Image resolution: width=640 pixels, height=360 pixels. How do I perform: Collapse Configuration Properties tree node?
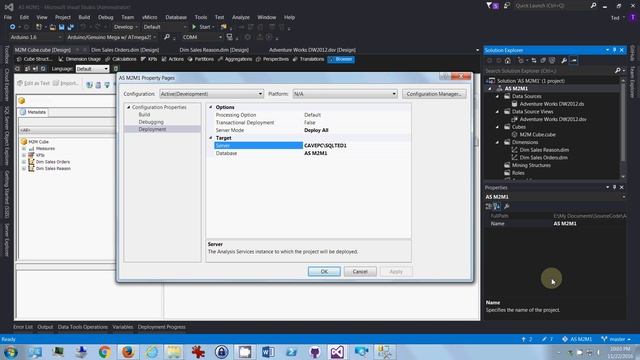[x=129, y=107]
